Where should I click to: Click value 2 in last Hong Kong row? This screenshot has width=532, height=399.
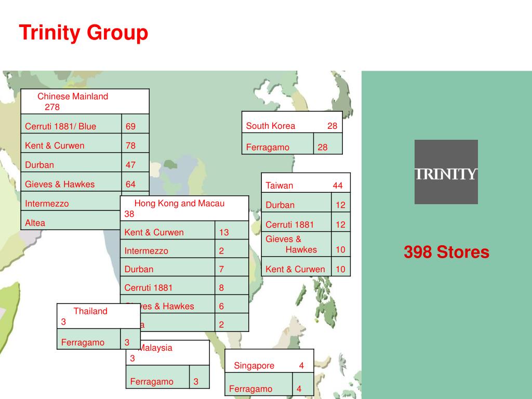tap(232, 322)
